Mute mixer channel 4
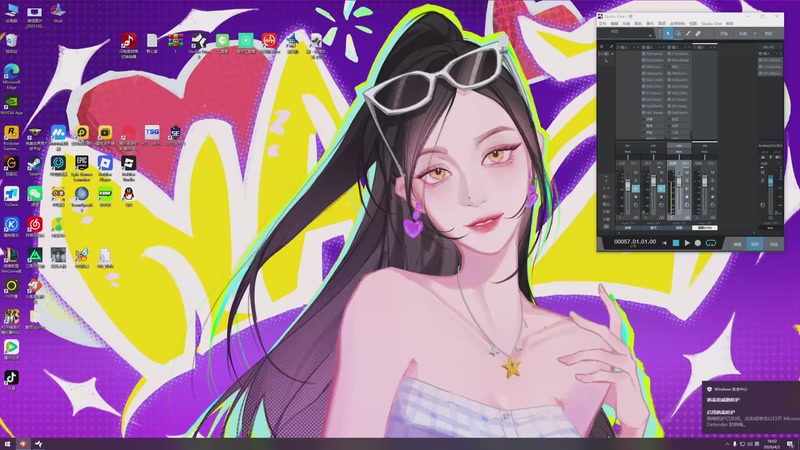 click(712, 172)
